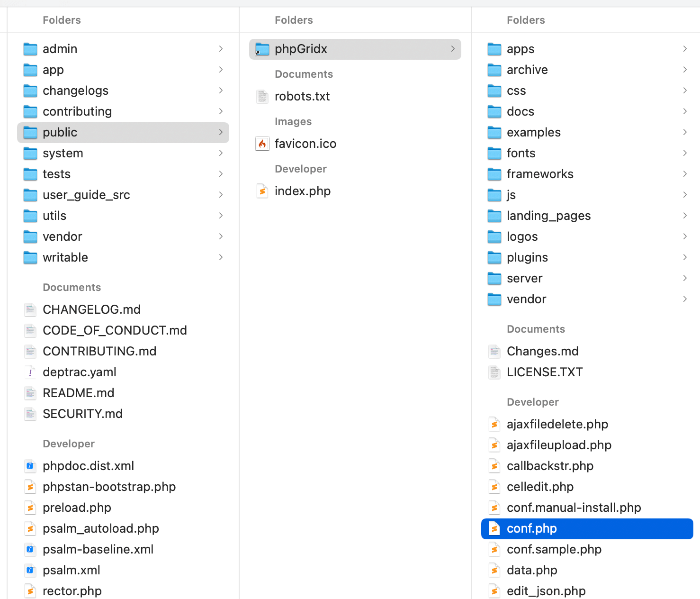Expand the system folder chevron

pyautogui.click(x=221, y=153)
